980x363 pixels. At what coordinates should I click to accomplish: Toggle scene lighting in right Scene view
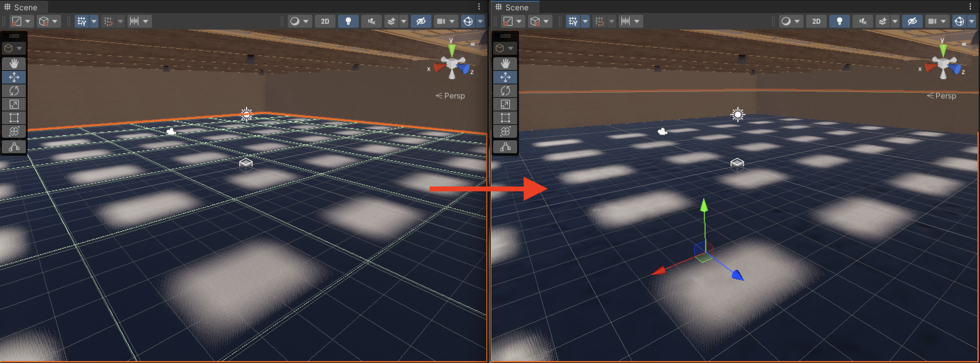(839, 21)
